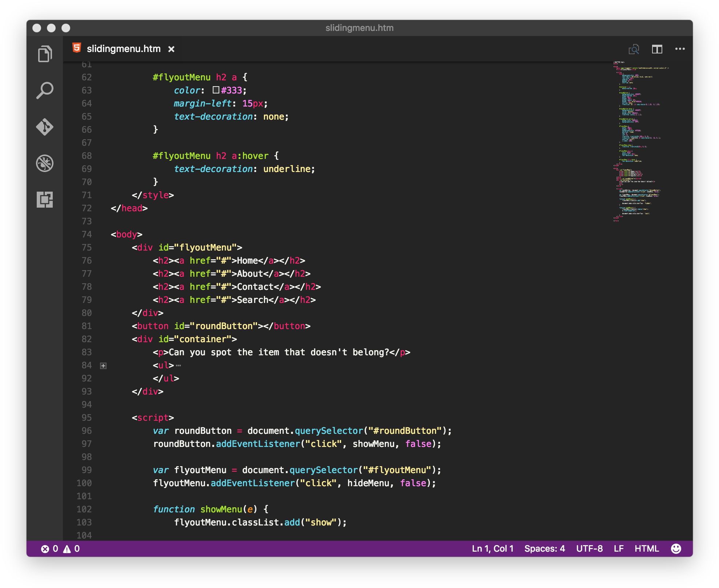Show warnings via status bar warning indicator
719x588 pixels.
point(71,549)
